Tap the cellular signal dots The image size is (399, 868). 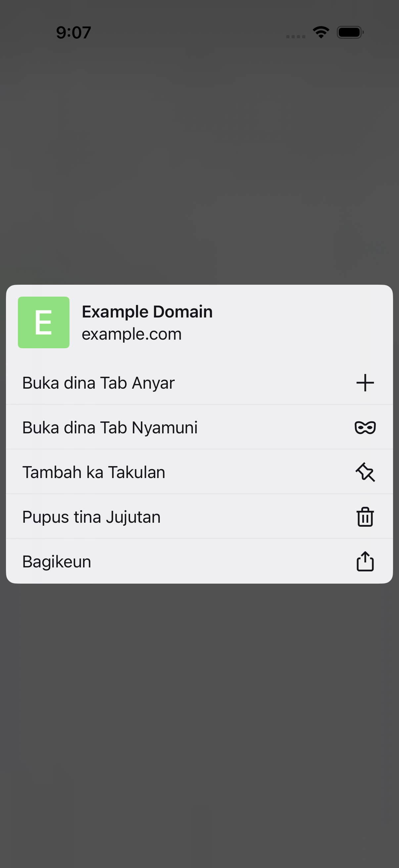click(296, 36)
